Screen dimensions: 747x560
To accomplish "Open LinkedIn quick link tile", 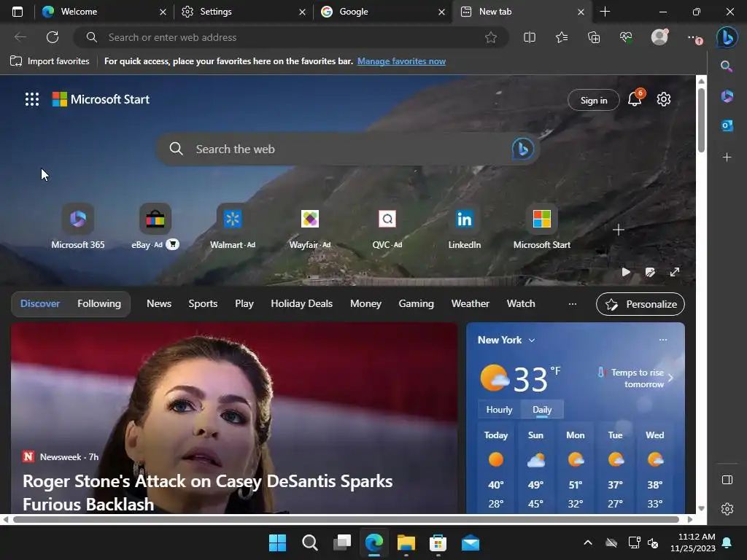I will [465, 227].
